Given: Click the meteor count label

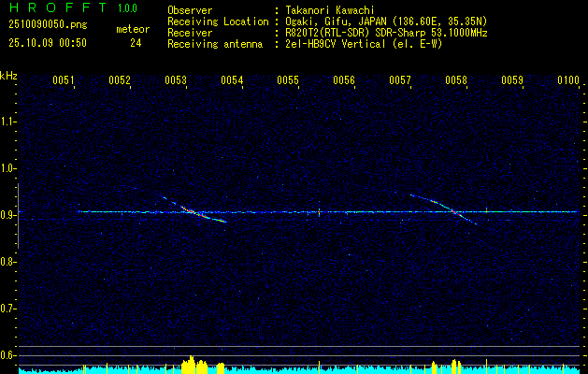Looking at the screenshot, I should click(x=133, y=29).
